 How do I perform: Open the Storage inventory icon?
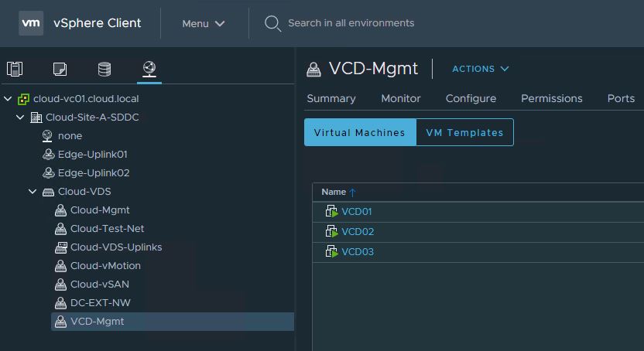104,70
